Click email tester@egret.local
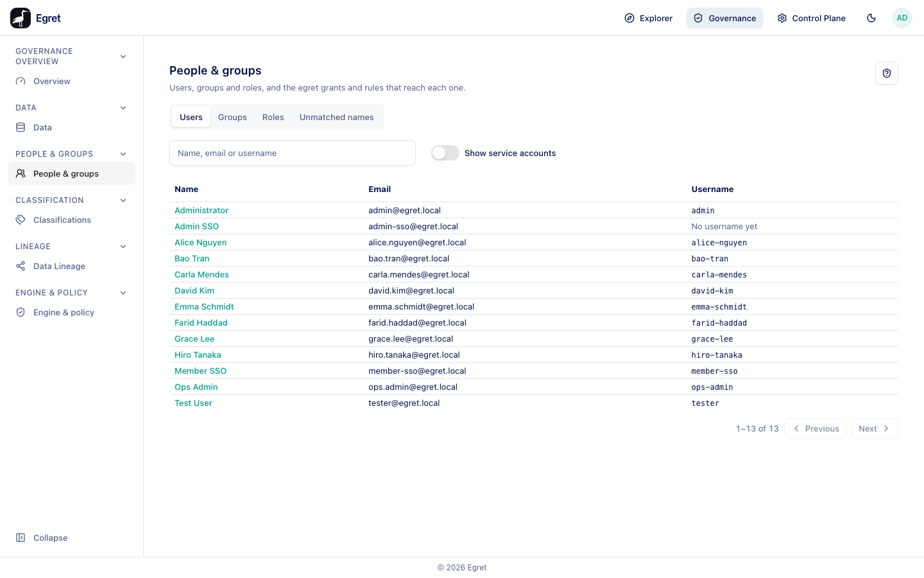Screen dimensions: 924x578 tap(404, 403)
